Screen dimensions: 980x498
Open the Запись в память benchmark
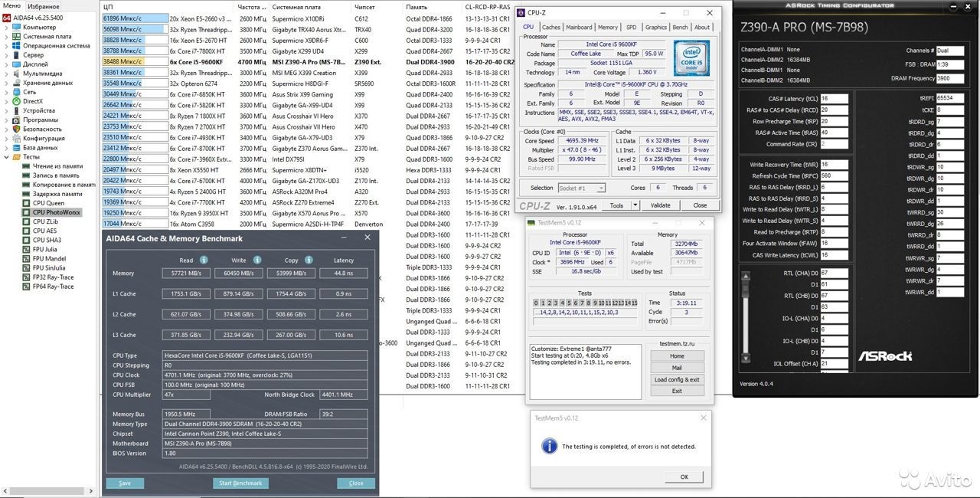tap(51, 175)
